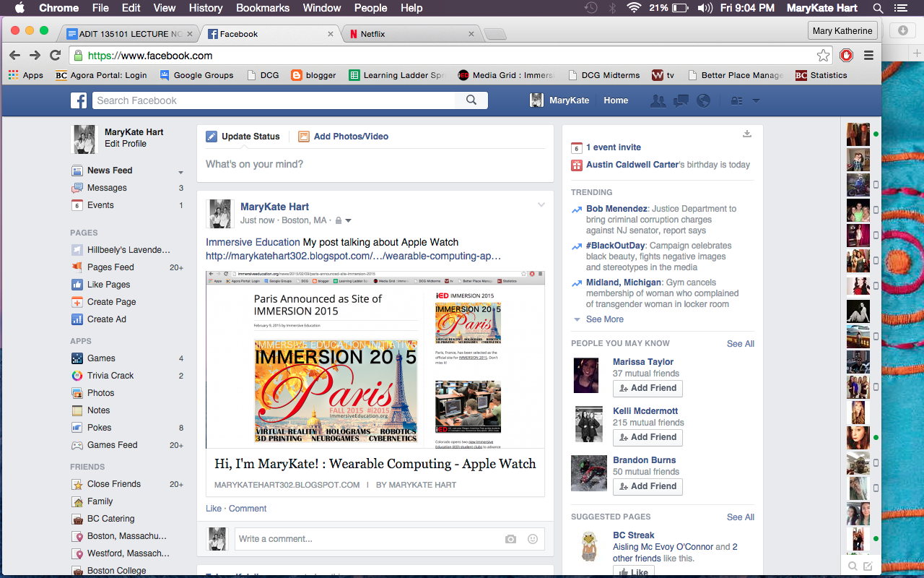The width and height of the screenshot is (924, 578).
Task: Open privacy shortcuts lock icon
Action: 736,101
